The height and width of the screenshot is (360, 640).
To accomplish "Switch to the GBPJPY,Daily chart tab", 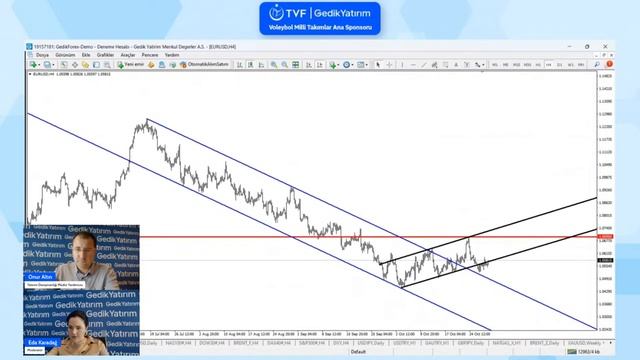I will (x=471, y=343).
